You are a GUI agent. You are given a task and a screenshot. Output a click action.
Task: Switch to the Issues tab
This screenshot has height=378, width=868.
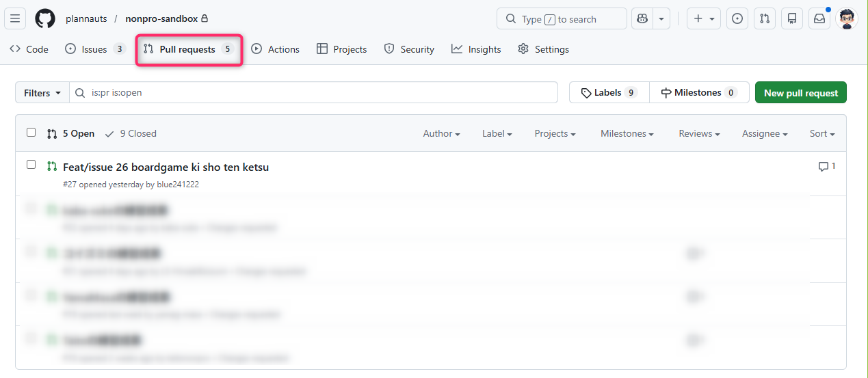[95, 49]
